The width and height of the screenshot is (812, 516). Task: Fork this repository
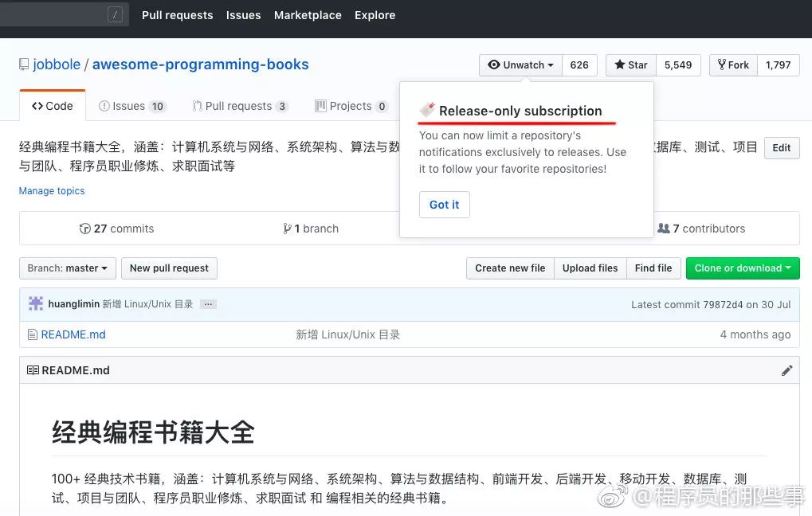(733, 65)
